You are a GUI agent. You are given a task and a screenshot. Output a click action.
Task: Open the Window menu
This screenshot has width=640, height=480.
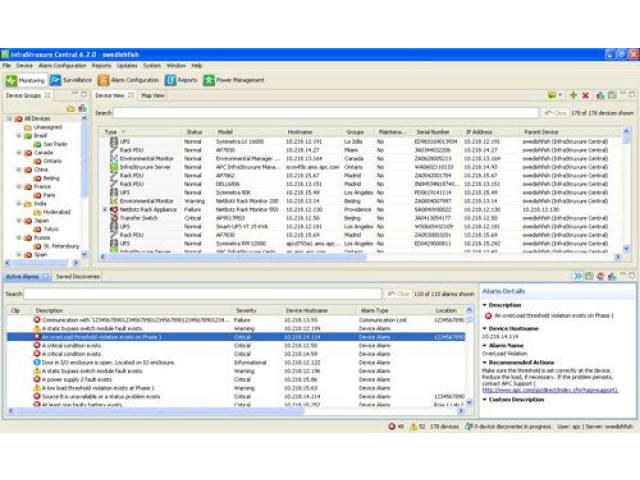tap(176, 66)
